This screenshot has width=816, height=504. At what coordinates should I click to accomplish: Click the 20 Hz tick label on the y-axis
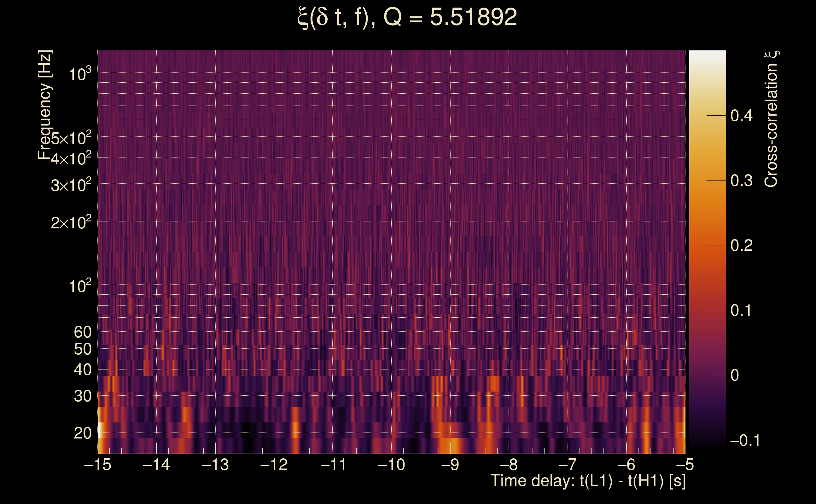pyautogui.click(x=82, y=433)
